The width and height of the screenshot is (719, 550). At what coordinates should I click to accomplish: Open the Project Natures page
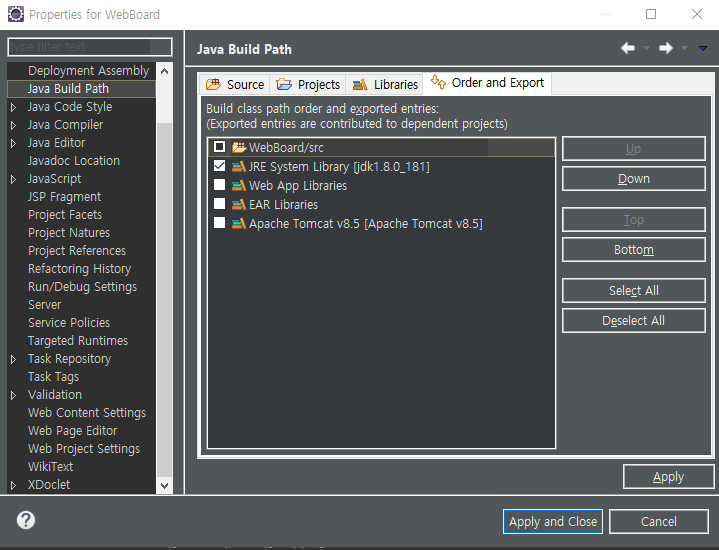pos(69,233)
